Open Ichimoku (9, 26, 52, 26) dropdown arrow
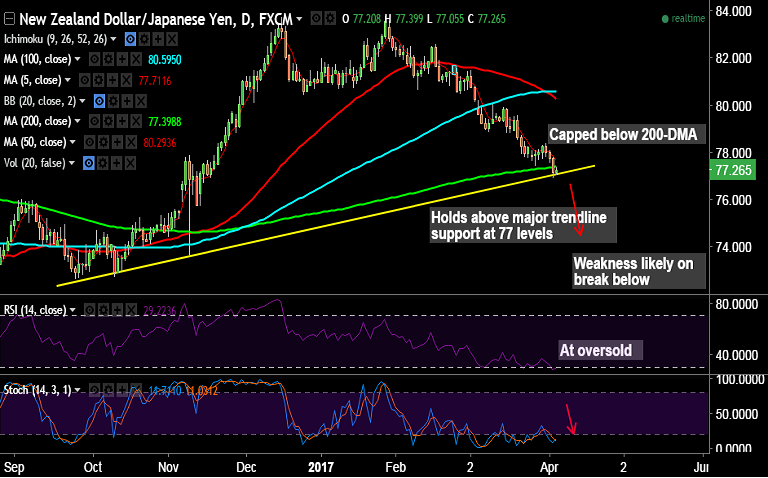This screenshot has width=768, height=478. (114, 39)
